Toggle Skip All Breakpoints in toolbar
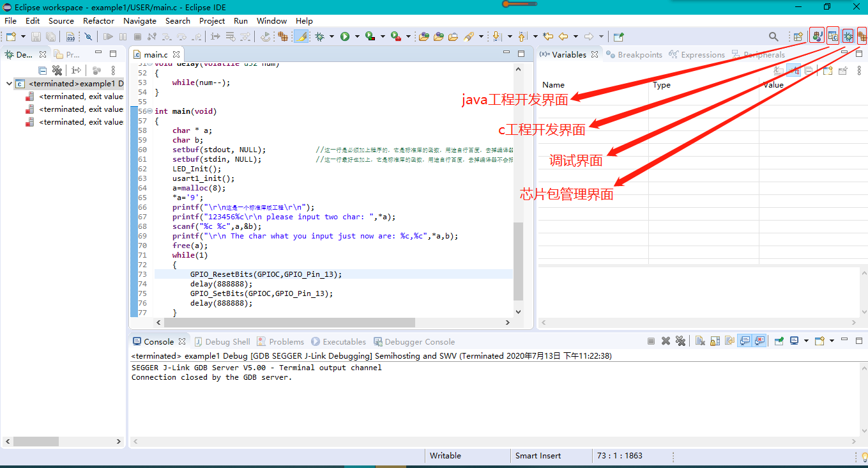This screenshot has width=868, height=468. [x=88, y=36]
